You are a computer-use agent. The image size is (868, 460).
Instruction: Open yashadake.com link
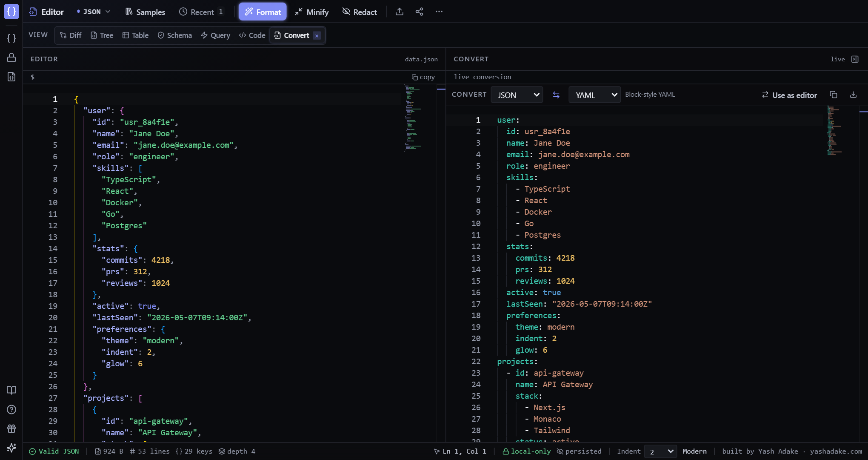(836, 451)
